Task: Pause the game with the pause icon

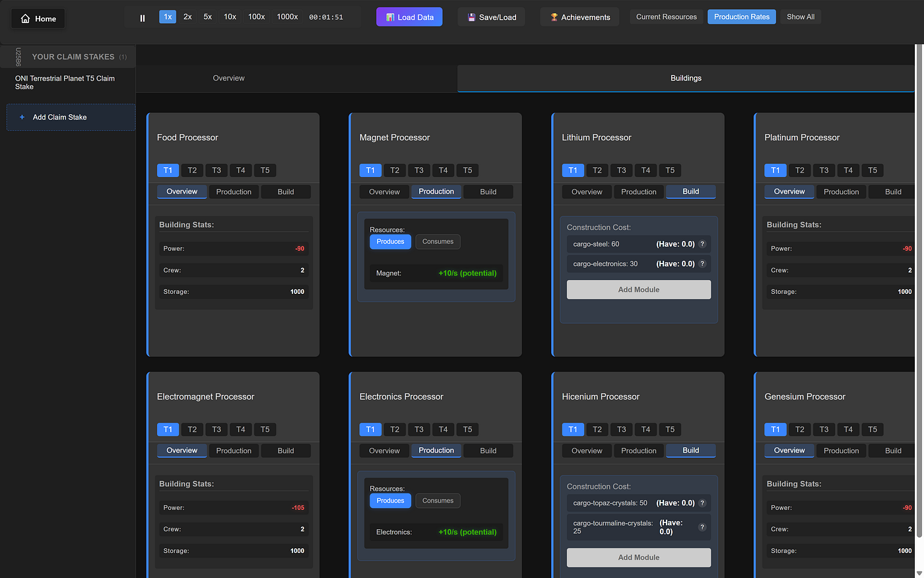Action: [x=142, y=17]
